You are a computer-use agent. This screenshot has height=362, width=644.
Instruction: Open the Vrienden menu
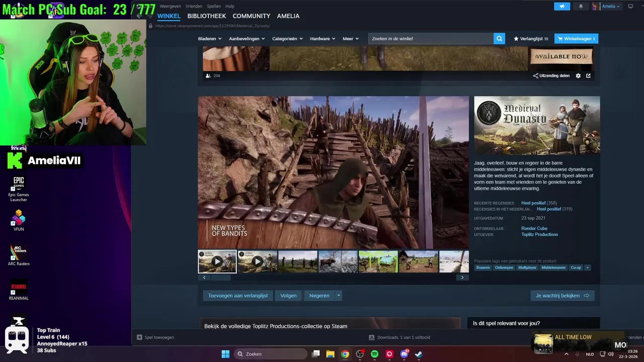(x=194, y=7)
